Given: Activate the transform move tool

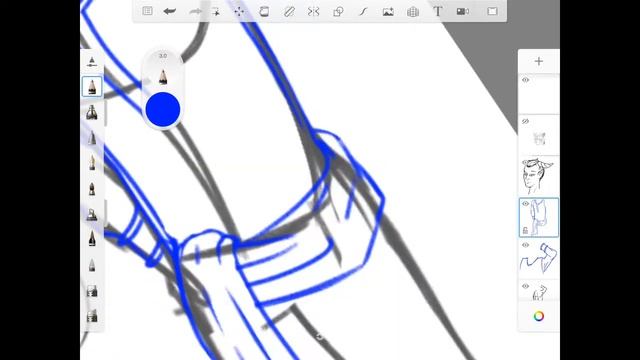Looking at the screenshot, I should [239, 11].
